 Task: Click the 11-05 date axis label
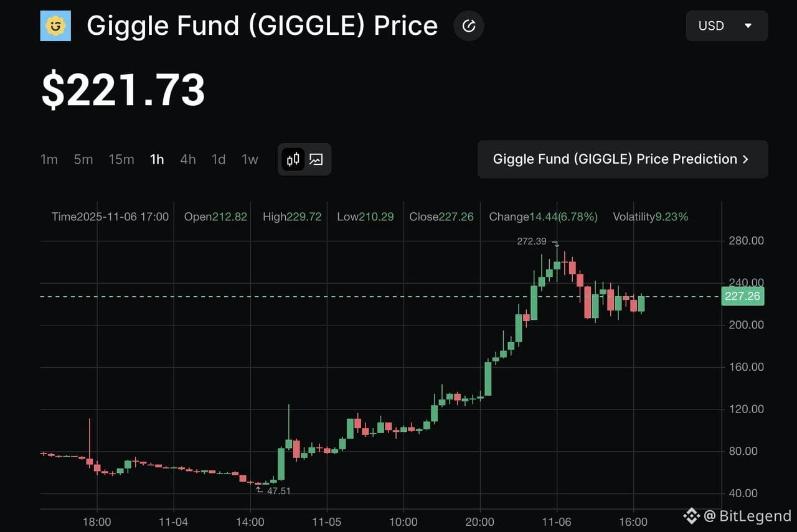[327, 522]
